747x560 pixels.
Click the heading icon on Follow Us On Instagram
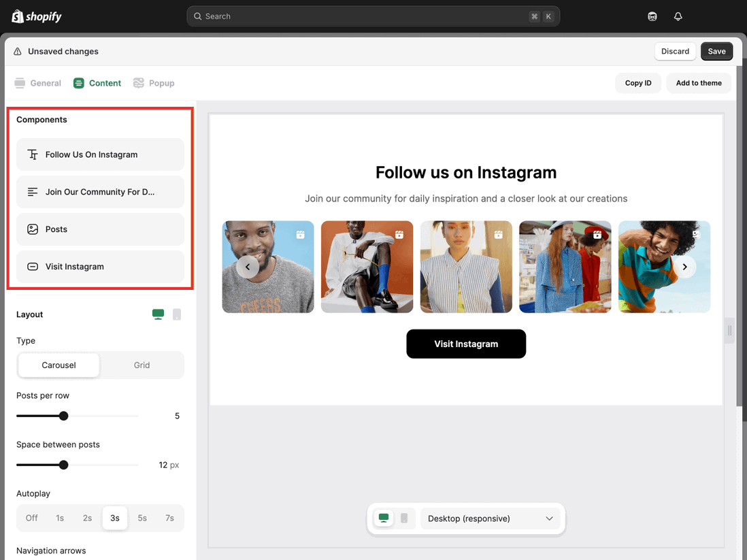click(x=32, y=154)
